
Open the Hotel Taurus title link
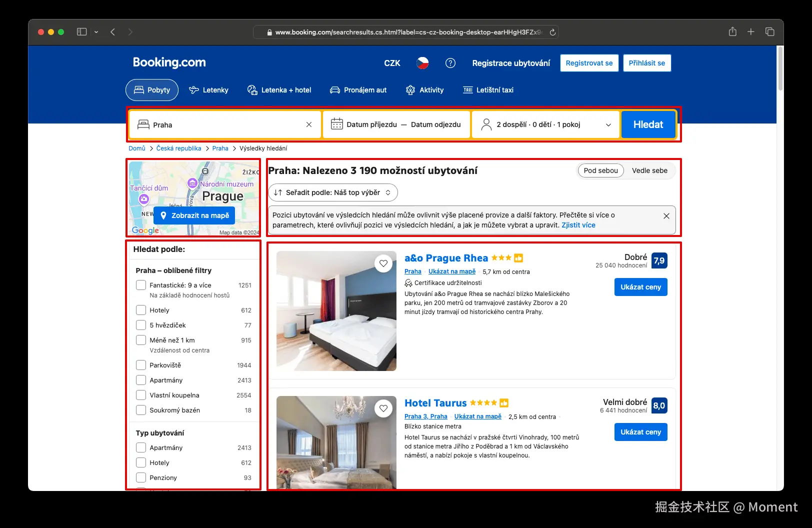pyautogui.click(x=435, y=403)
